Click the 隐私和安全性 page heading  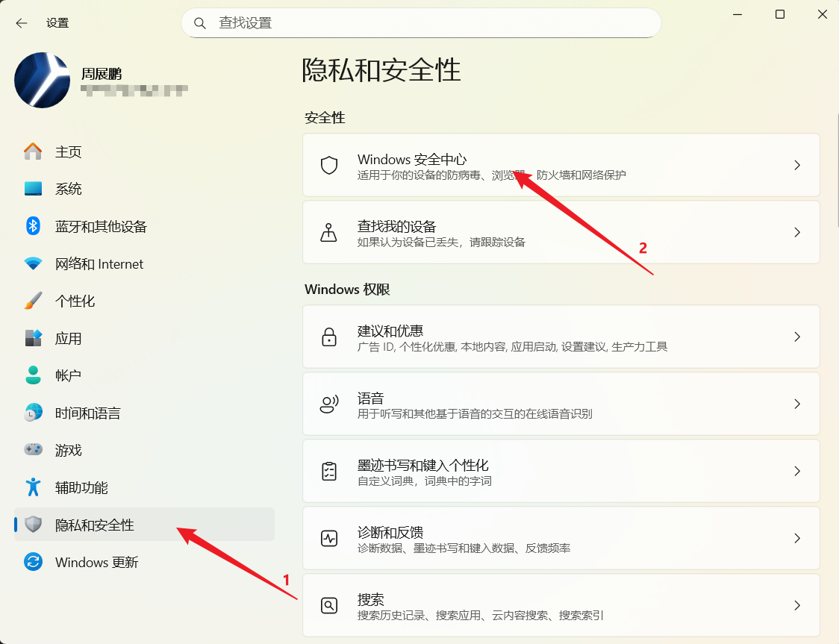381,70
